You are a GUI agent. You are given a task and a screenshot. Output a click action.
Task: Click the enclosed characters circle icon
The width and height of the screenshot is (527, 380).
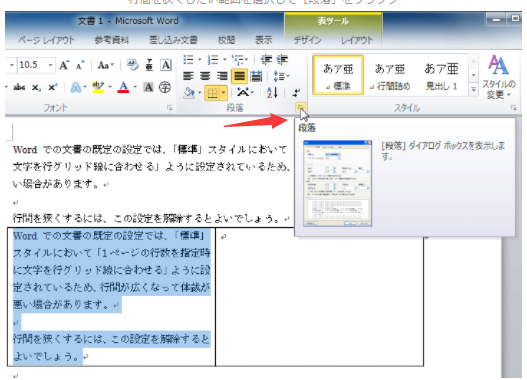tap(165, 88)
